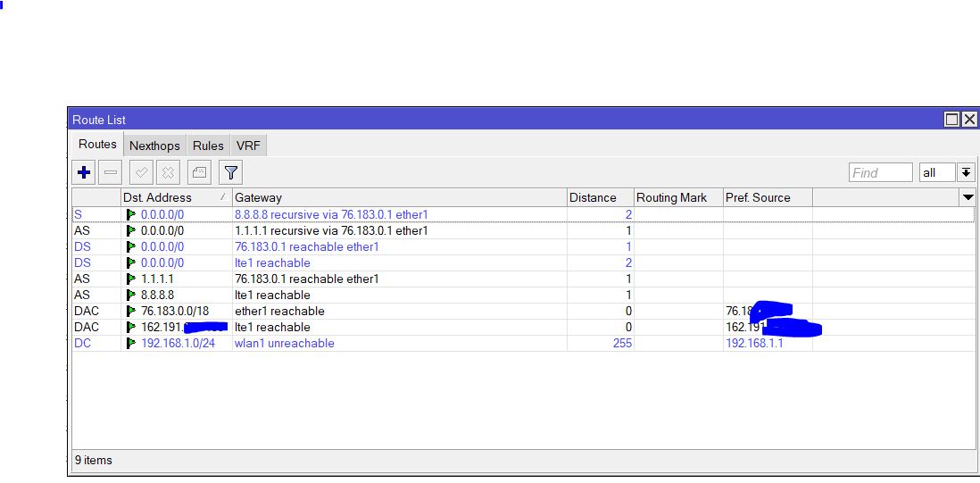Sort by Pref. Source column header
Viewport: 980px width, 483px height.
(x=768, y=197)
